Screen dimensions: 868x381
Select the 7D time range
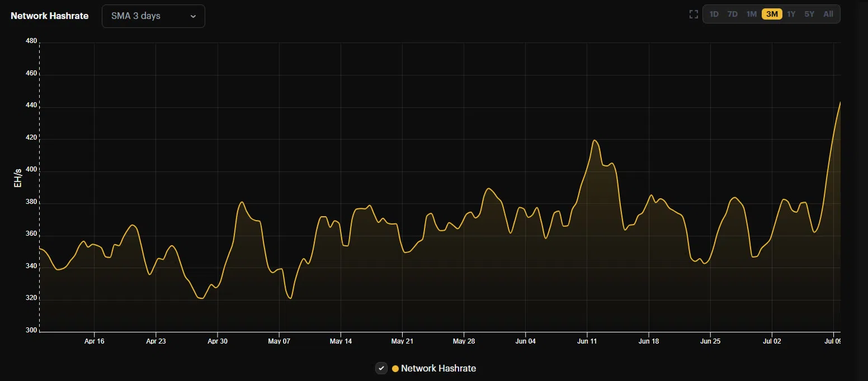pyautogui.click(x=732, y=15)
